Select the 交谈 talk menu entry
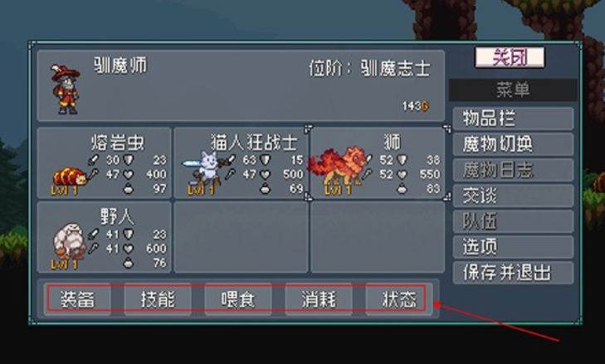Viewport: 605px width, 364px height. tap(513, 196)
